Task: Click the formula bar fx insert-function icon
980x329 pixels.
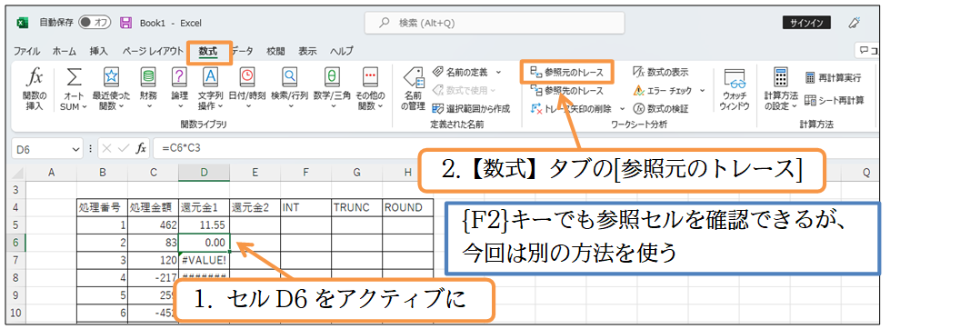Action: tap(142, 148)
